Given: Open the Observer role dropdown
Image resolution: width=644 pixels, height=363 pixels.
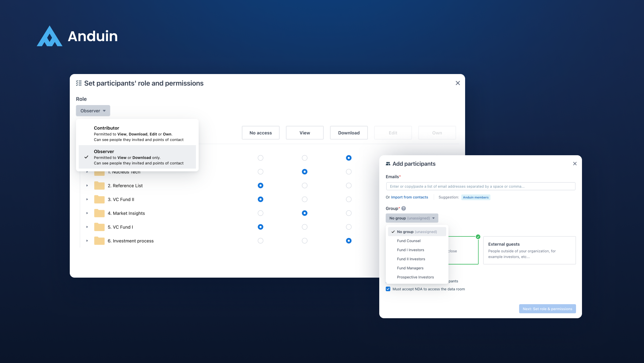Looking at the screenshot, I should tap(93, 110).
